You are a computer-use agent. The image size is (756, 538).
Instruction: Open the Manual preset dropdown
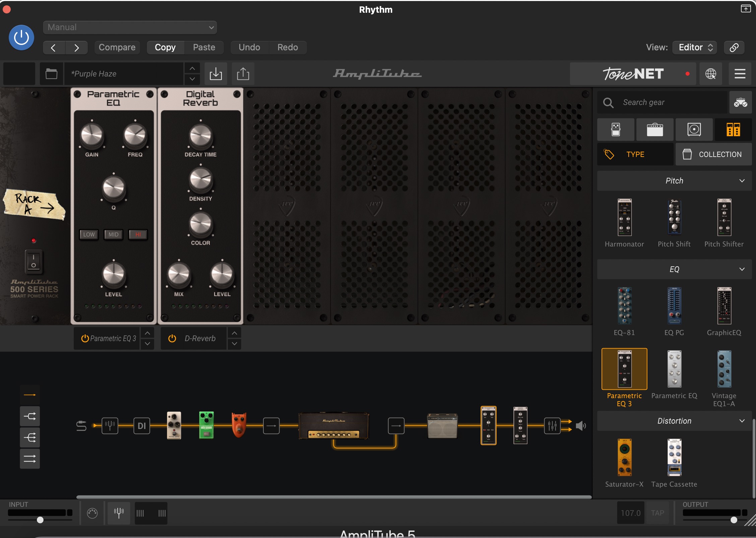(130, 27)
